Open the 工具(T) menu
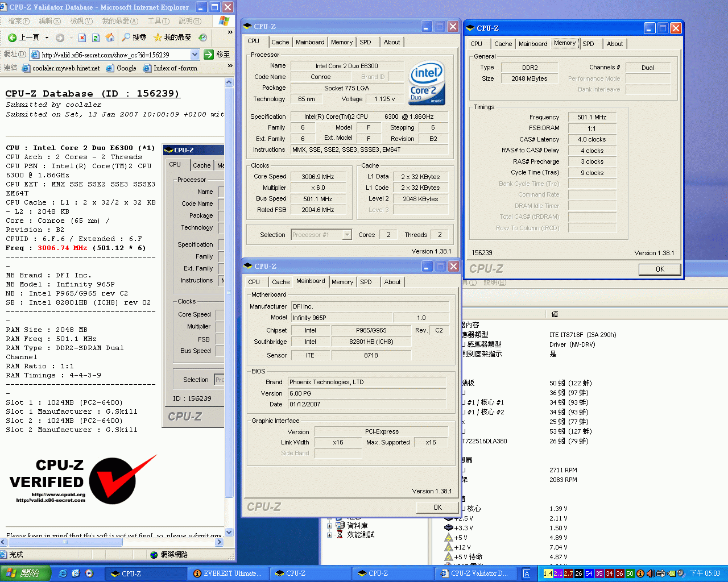Image resolution: width=728 pixels, height=582 pixels. pyautogui.click(x=159, y=21)
